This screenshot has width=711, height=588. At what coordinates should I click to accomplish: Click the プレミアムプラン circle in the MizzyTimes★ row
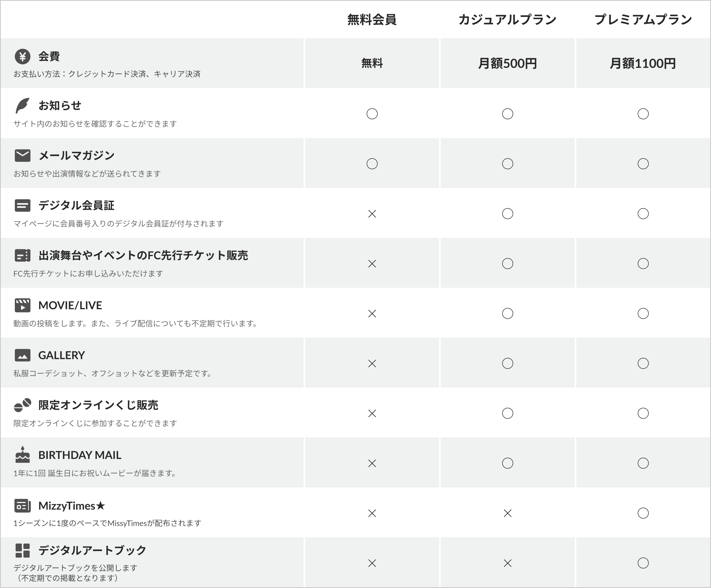(x=643, y=513)
